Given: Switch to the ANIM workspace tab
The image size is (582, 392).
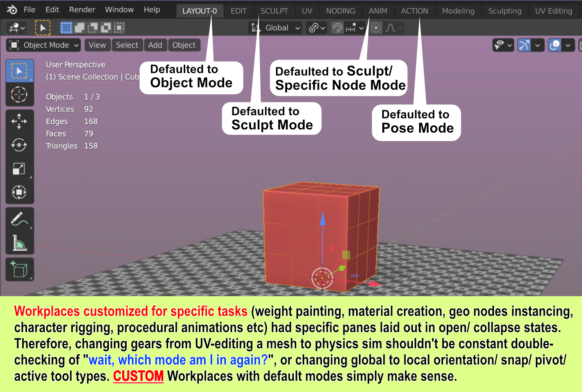Looking at the screenshot, I should [x=378, y=11].
